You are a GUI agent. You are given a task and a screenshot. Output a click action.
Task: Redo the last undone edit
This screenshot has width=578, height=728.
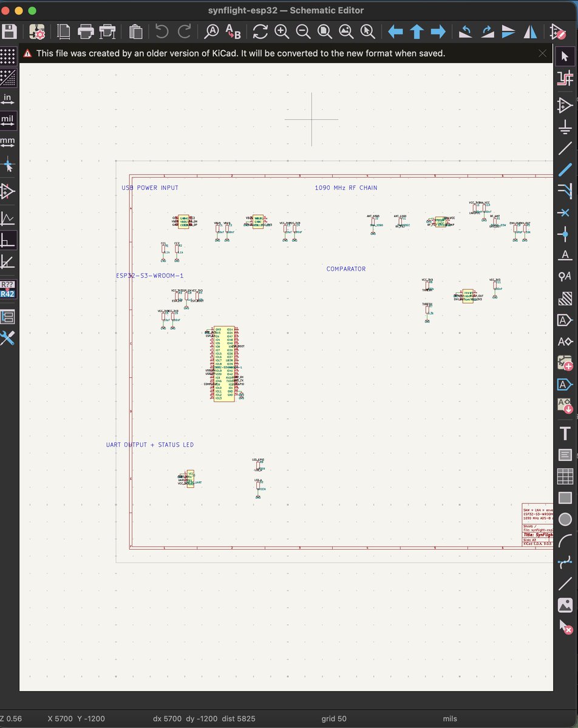coord(184,32)
